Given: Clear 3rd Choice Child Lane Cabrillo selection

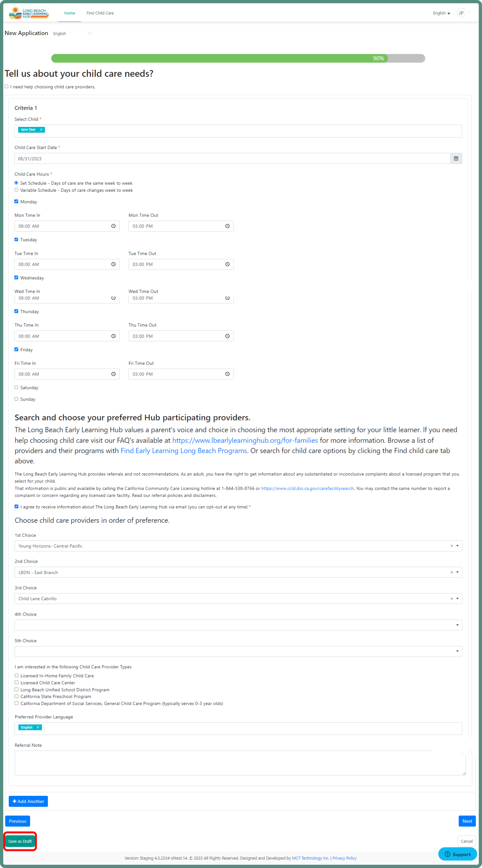Looking at the screenshot, I should point(452,599).
